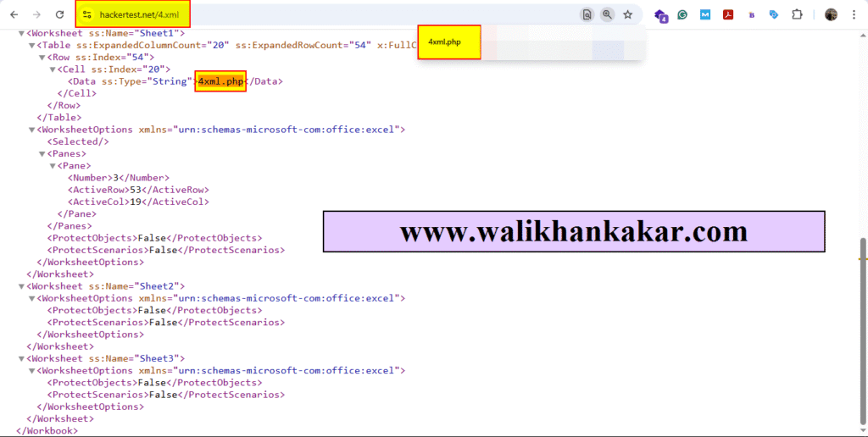Viewport: 868px width, 437px height.
Task: Open the Chrome three-dot menu
Action: pos(854,15)
